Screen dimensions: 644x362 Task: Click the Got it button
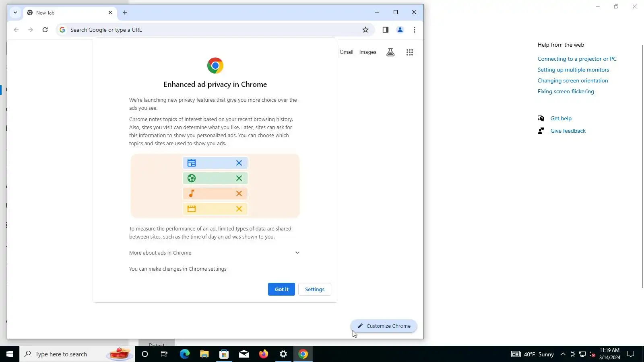[281, 289]
